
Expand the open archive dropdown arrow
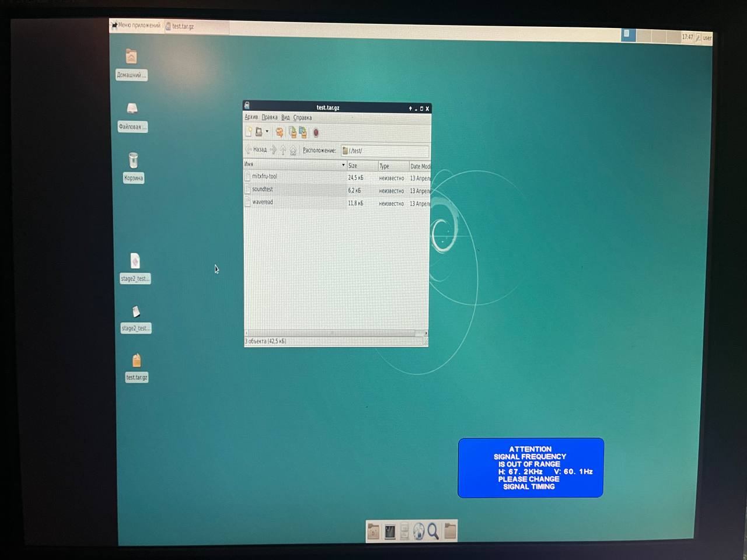[267, 132]
